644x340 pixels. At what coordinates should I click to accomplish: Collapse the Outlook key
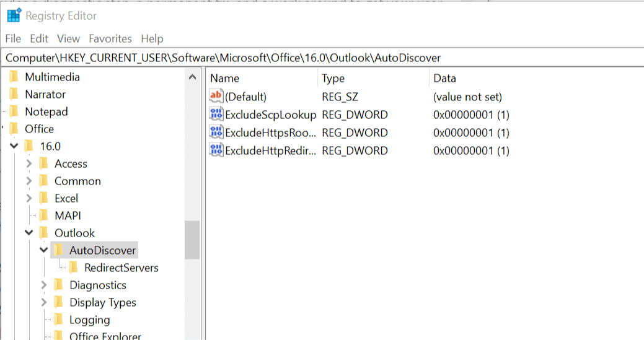[x=29, y=232]
